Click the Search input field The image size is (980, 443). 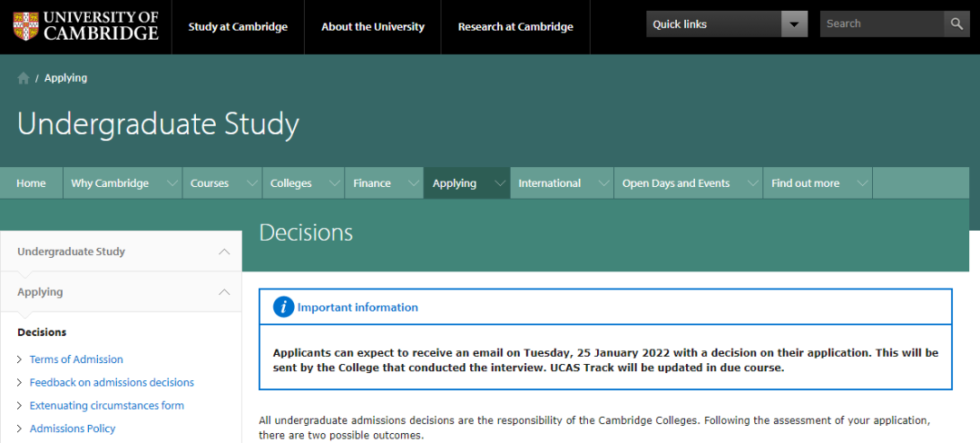pyautogui.click(x=882, y=24)
